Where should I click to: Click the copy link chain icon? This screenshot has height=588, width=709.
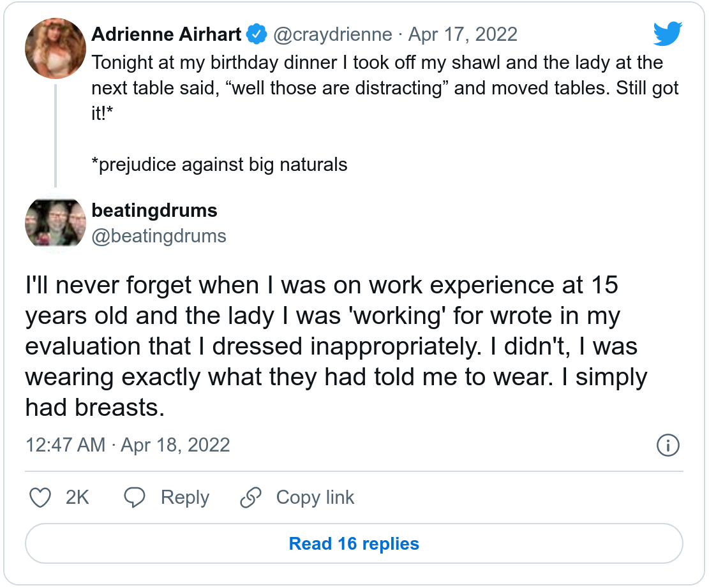coord(251,497)
